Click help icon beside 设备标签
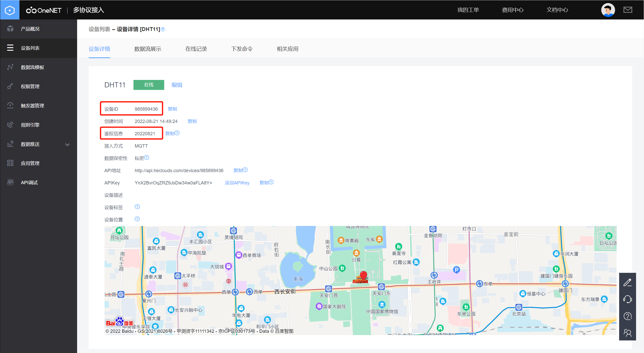The height and width of the screenshot is (353, 644). 137,207
